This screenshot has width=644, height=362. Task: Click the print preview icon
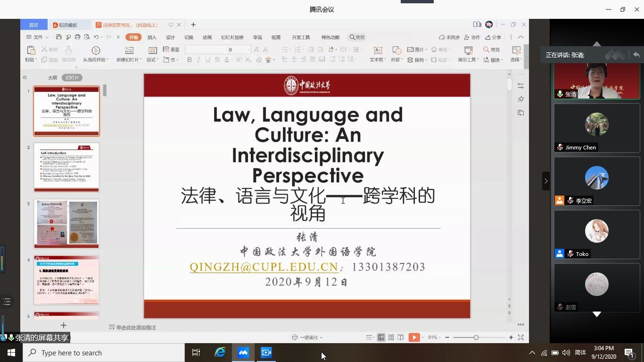point(87,37)
